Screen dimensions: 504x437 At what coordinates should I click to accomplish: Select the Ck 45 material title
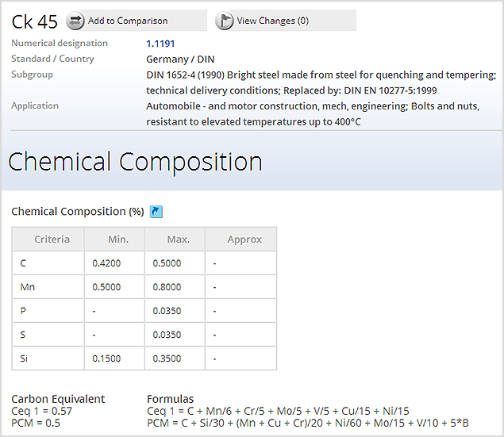35,22
